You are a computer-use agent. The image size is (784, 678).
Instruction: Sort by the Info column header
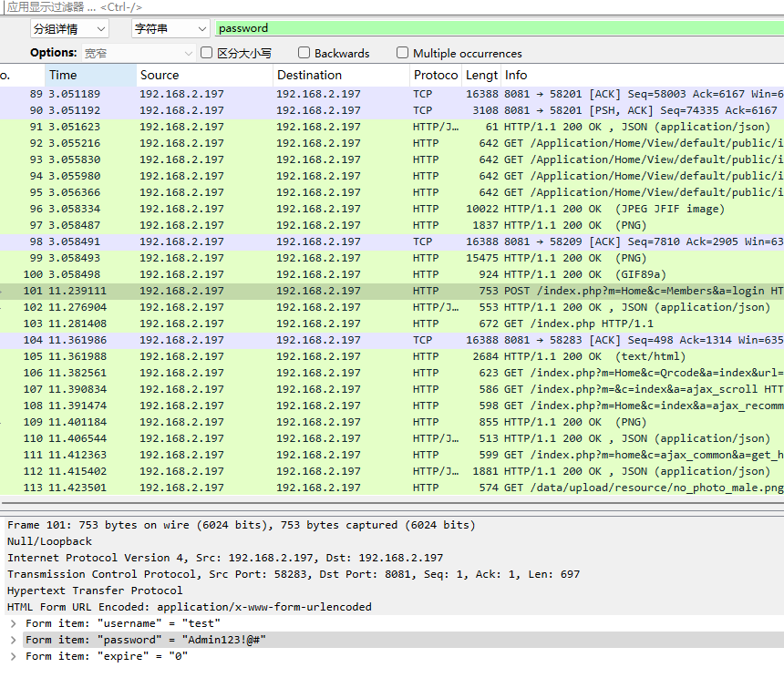643,75
